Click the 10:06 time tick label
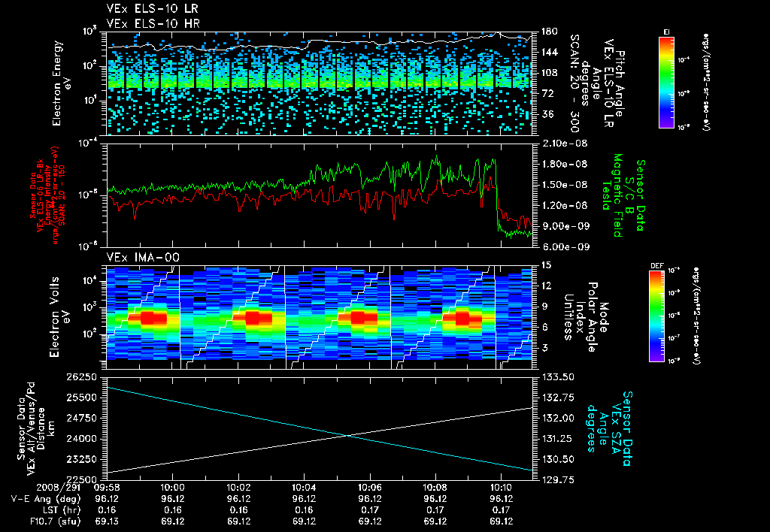The width and height of the screenshot is (770, 532). [x=370, y=488]
